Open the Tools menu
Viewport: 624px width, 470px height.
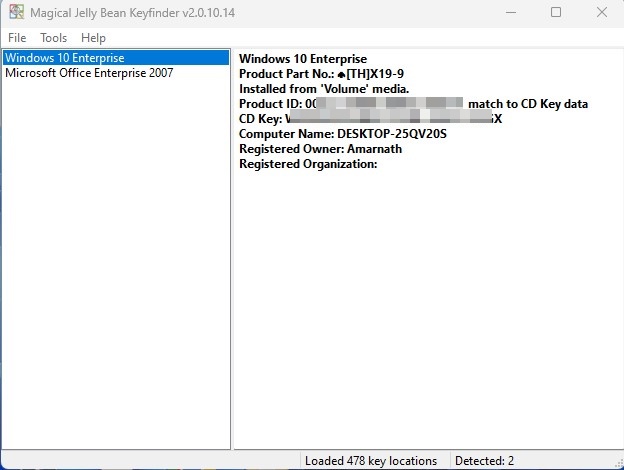(x=54, y=38)
